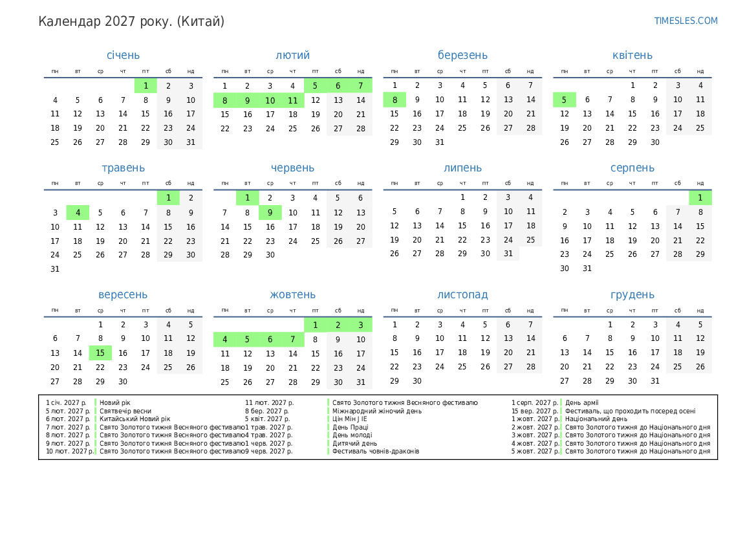Click highlighted 4 in травень
The width and height of the screenshot is (756, 535).
click(x=78, y=212)
